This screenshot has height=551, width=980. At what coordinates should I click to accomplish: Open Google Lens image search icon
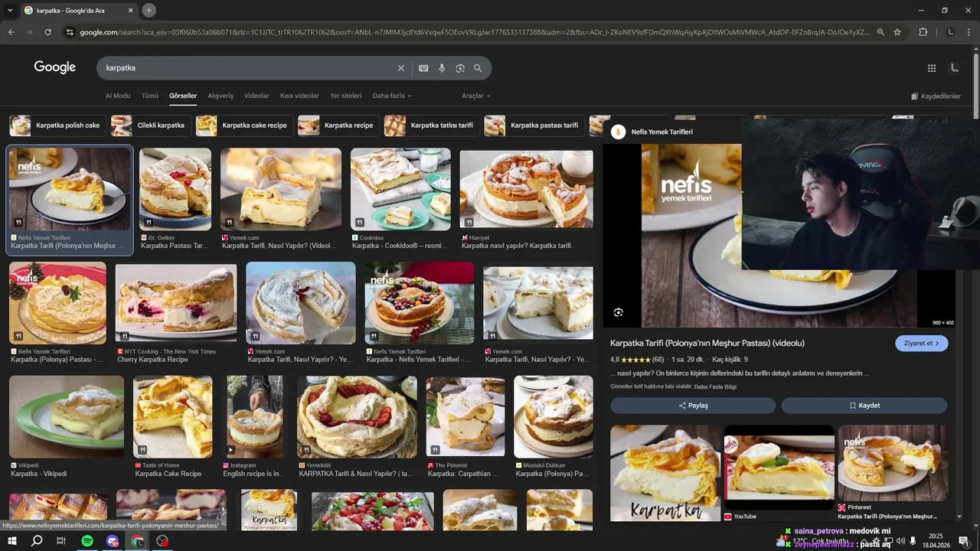coord(460,68)
